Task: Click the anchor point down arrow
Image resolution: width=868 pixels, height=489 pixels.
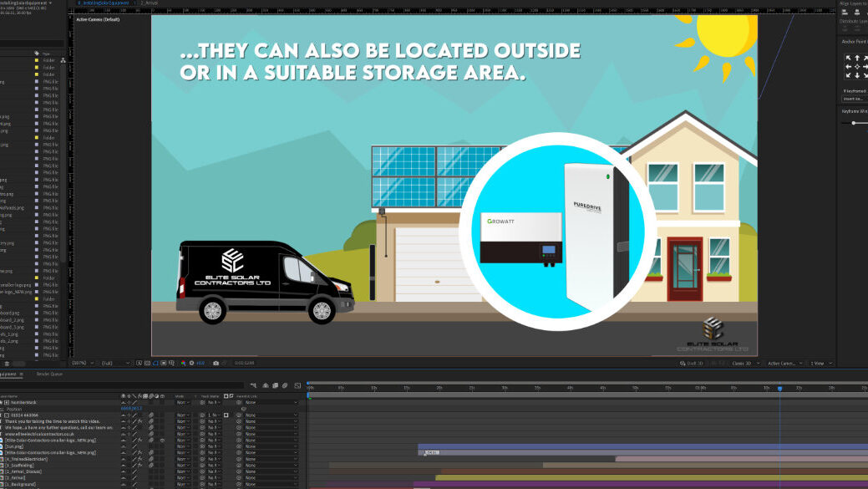Action: (x=856, y=76)
